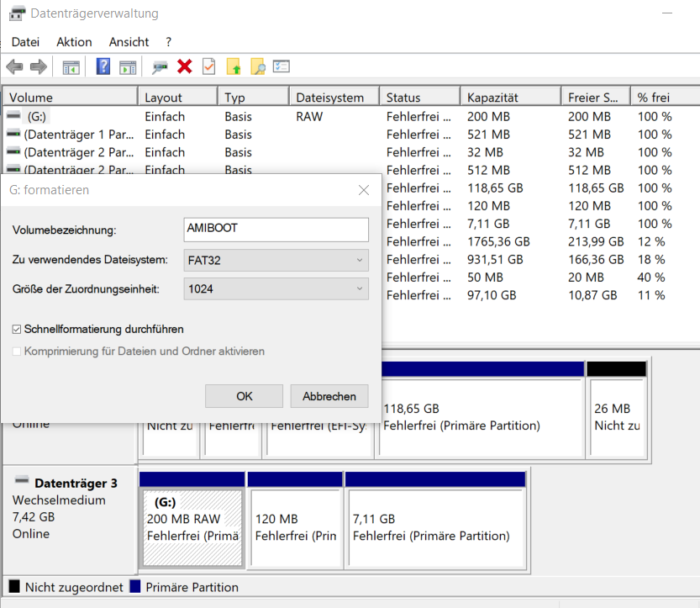Click the Komprimierung für Dateien checkbox
The height and width of the screenshot is (608, 700).
(18, 351)
